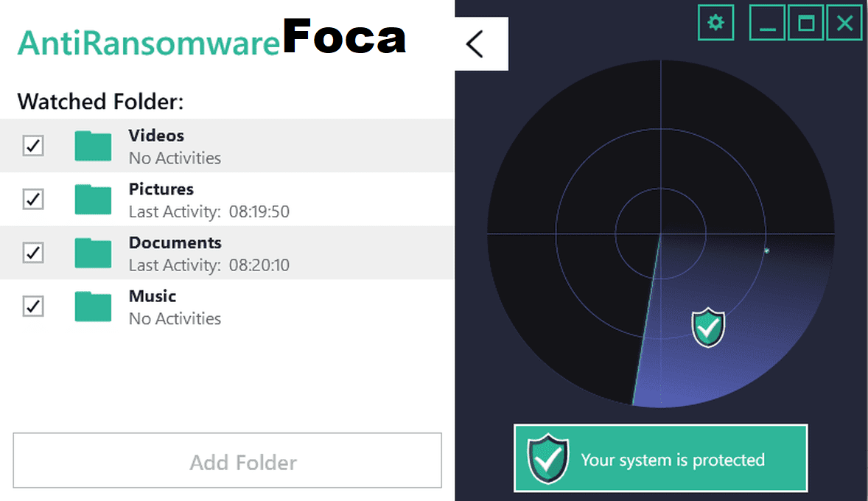Image resolution: width=868 pixels, height=501 pixels.
Task: Minimize the AntiRansomware window
Action: coord(767,23)
